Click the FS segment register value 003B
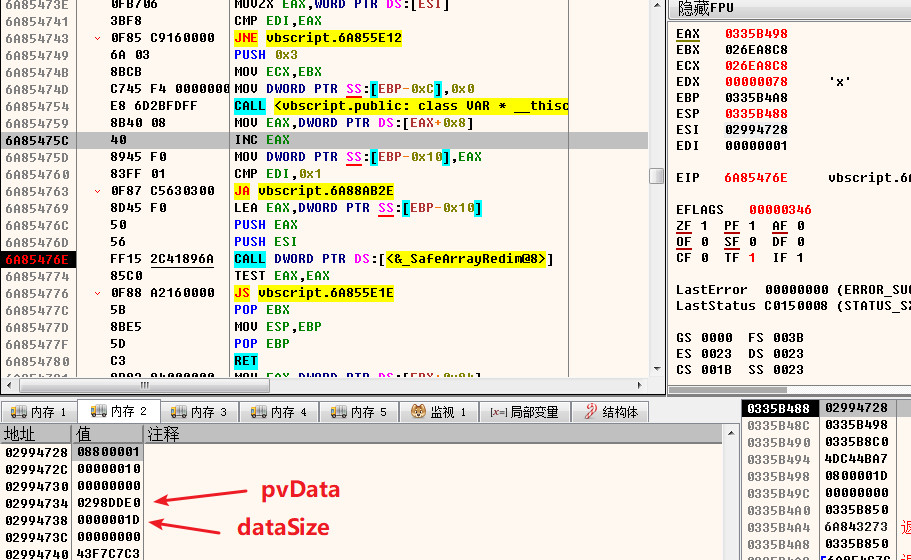 pyautogui.click(x=788, y=338)
